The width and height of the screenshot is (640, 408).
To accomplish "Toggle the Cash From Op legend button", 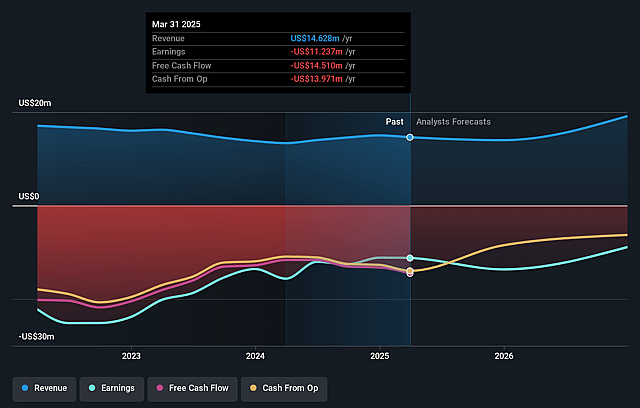I will 284,388.
